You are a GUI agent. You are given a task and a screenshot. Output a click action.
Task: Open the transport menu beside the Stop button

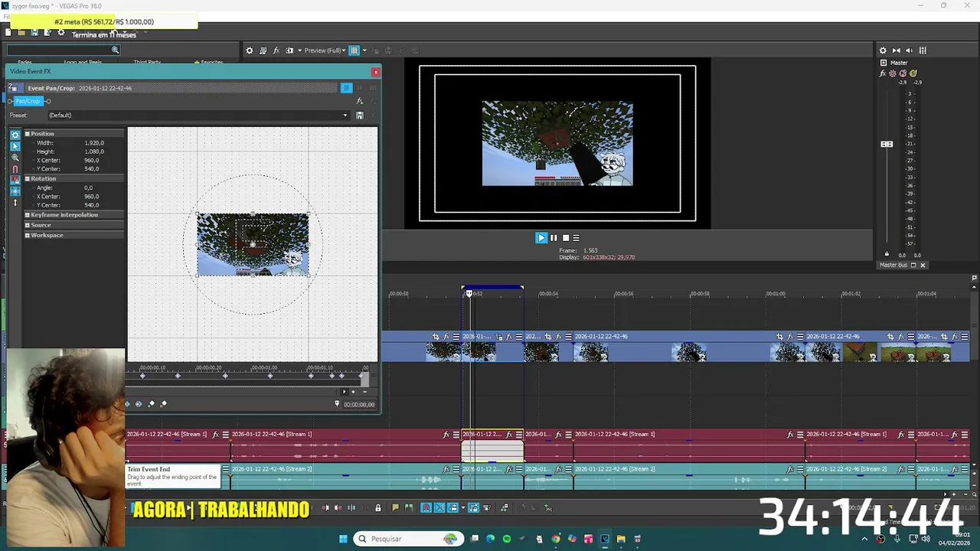click(577, 238)
